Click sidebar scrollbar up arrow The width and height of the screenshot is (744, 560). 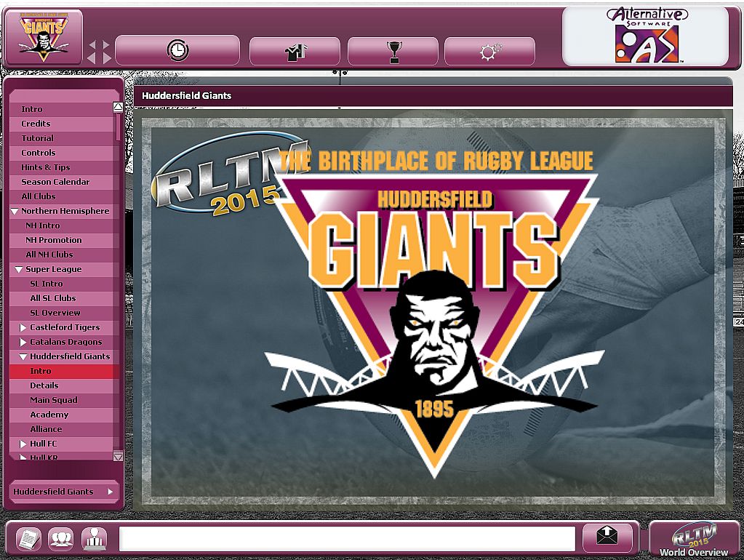[118, 107]
